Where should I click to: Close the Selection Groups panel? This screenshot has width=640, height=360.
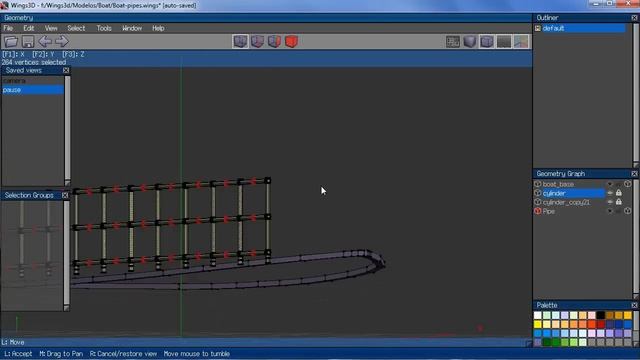65,195
